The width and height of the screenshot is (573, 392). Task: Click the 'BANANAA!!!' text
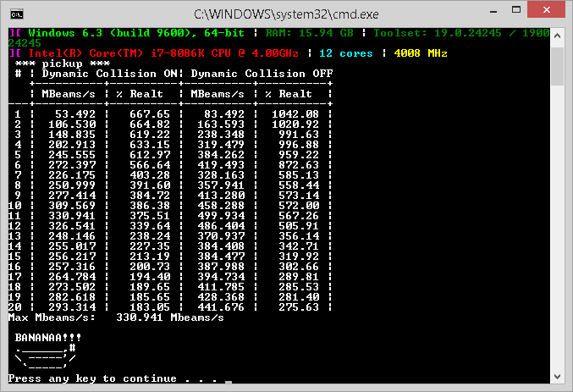point(48,338)
